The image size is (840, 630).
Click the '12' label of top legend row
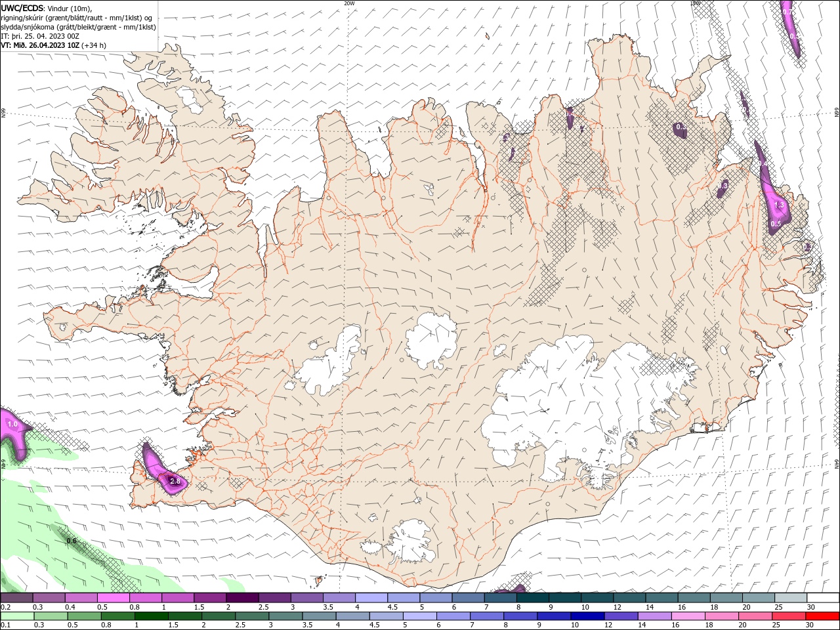pyautogui.click(x=617, y=607)
